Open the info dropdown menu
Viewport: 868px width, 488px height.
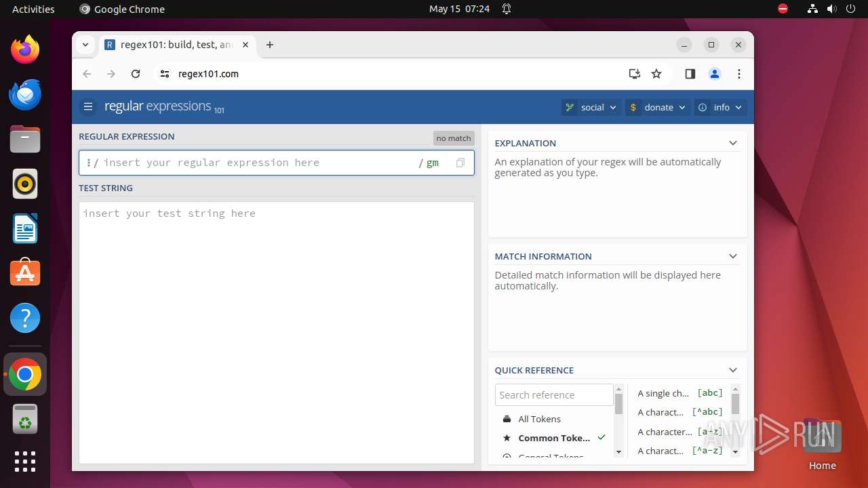click(721, 107)
